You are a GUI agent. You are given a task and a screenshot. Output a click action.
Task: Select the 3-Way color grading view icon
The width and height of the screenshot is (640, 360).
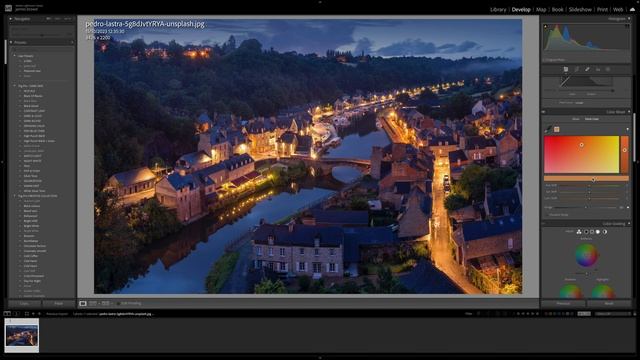coord(579,232)
